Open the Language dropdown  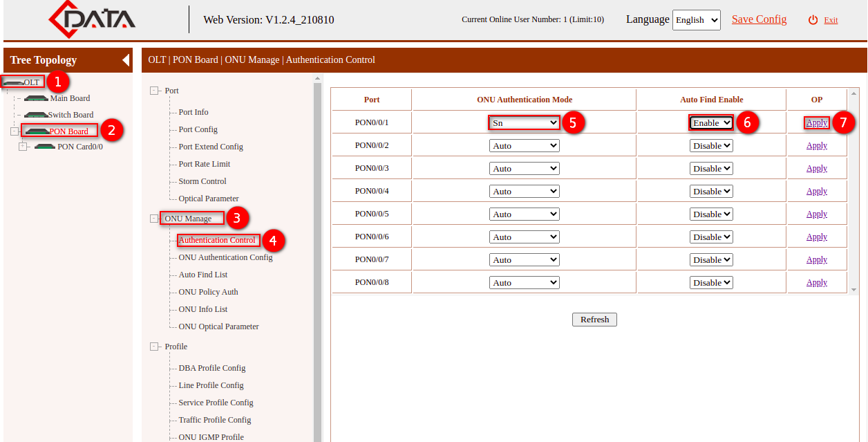coord(696,19)
